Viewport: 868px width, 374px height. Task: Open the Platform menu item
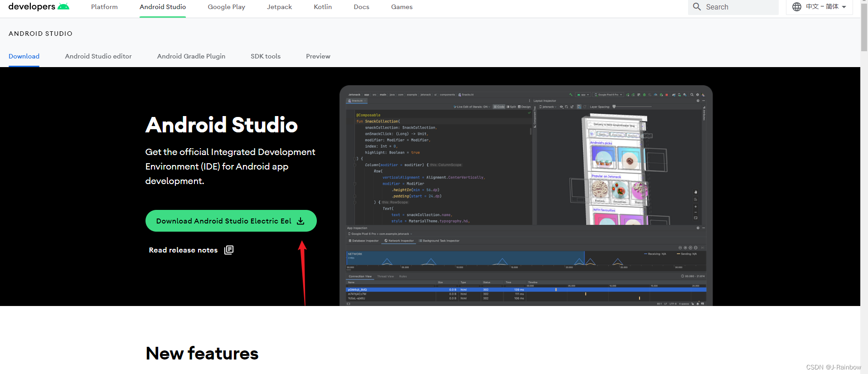pos(104,7)
